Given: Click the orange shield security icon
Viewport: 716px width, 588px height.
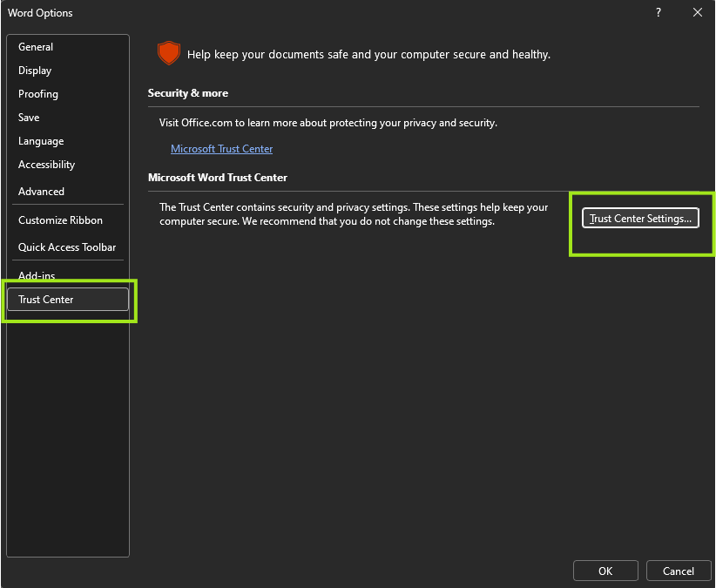Looking at the screenshot, I should pyautogui.click(x=168, y=54).
